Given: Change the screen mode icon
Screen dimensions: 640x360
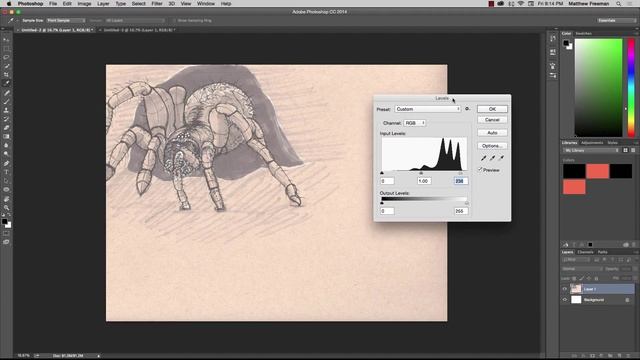Looking at the screenshot, I should (x=6, y=242).
